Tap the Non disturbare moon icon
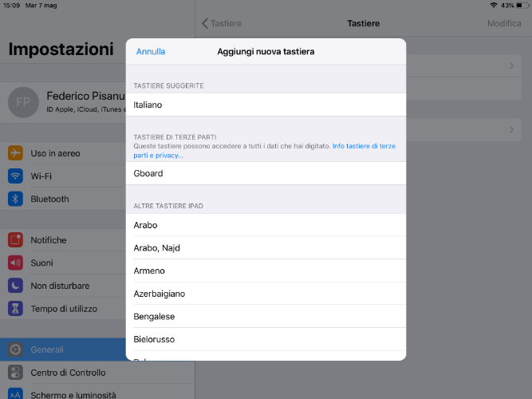Image resolution: width=532 pixels, height=399 pixels. point(15,286)
